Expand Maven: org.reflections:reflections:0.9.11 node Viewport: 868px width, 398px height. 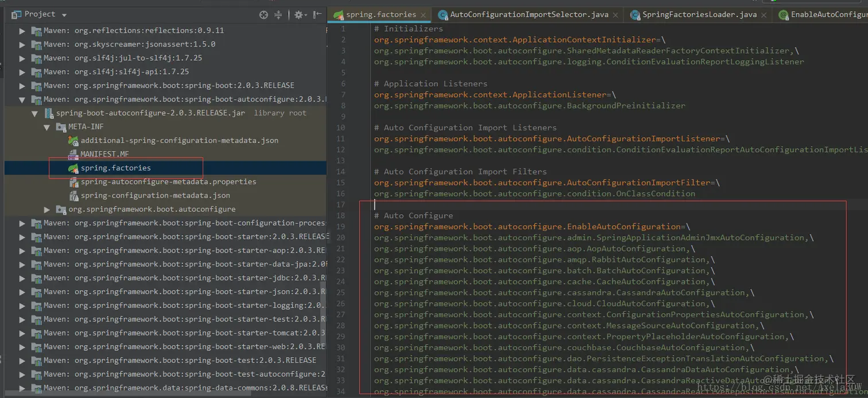(22, 30)
